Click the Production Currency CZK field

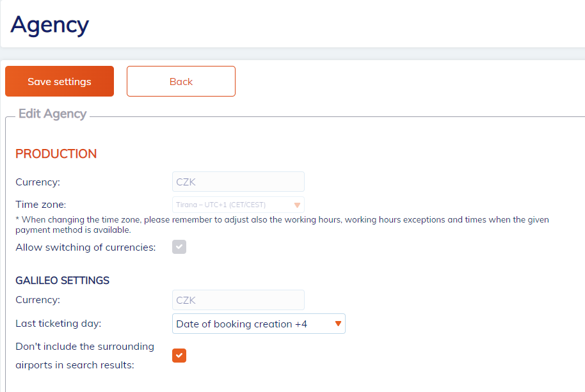pos(238,182)
